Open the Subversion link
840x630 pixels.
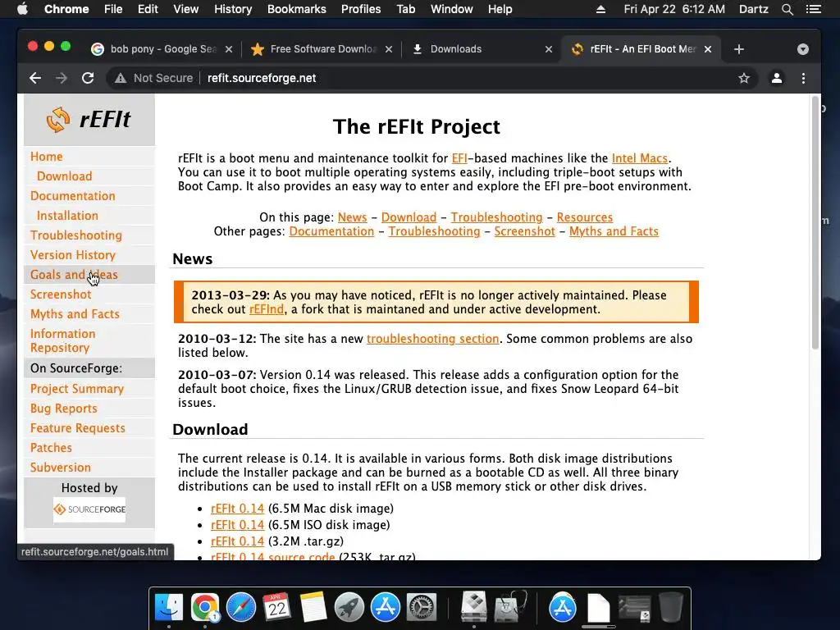click(61, 468)
